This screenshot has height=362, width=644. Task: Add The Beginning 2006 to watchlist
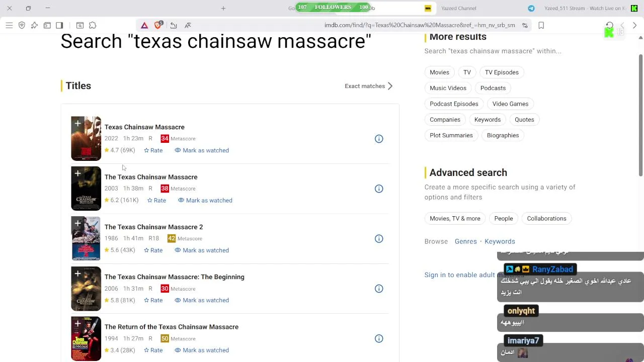click(77, 273)
